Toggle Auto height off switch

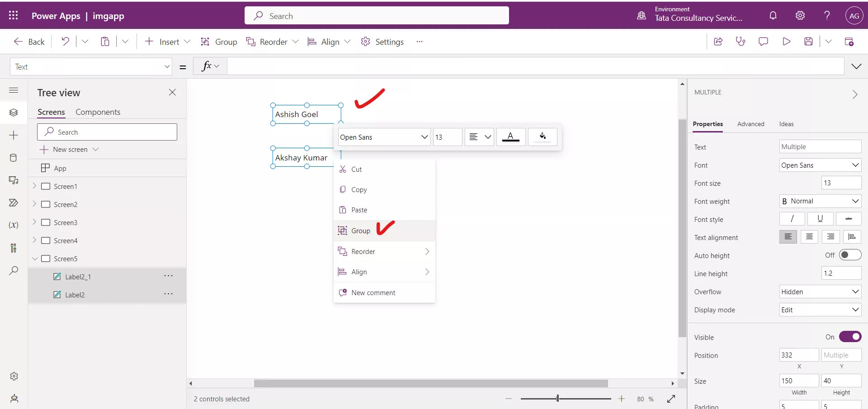pyautogui.click(x=851, y=255)
